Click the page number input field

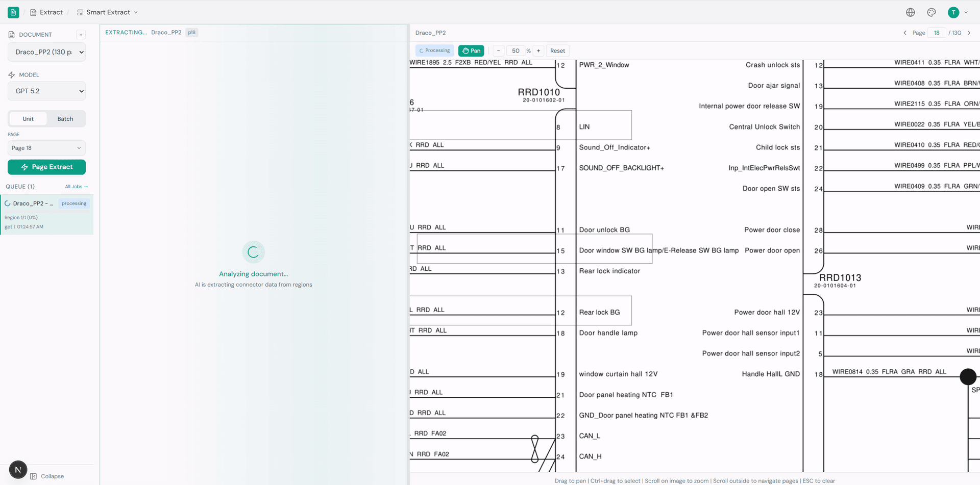coord(937,33)
